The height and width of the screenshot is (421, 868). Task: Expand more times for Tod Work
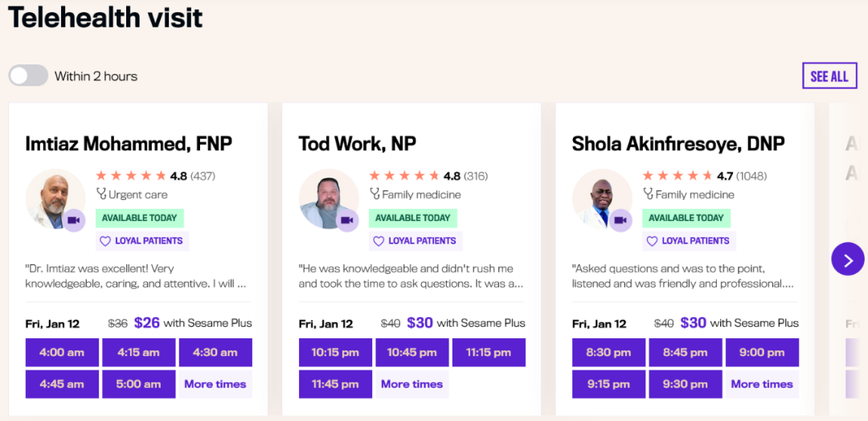pos(411,384)
